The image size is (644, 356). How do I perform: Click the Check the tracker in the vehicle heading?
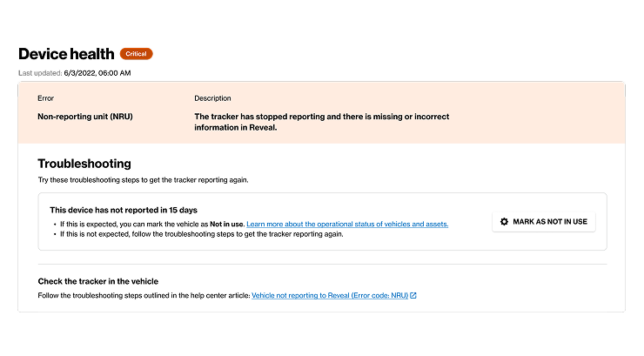97,282
